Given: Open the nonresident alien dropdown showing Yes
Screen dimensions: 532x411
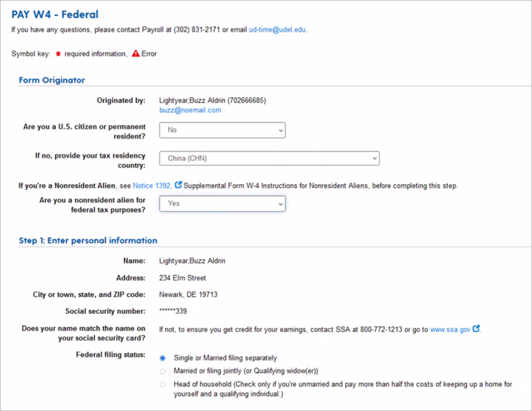Looking at the screenshot, I should click(222, 203).
